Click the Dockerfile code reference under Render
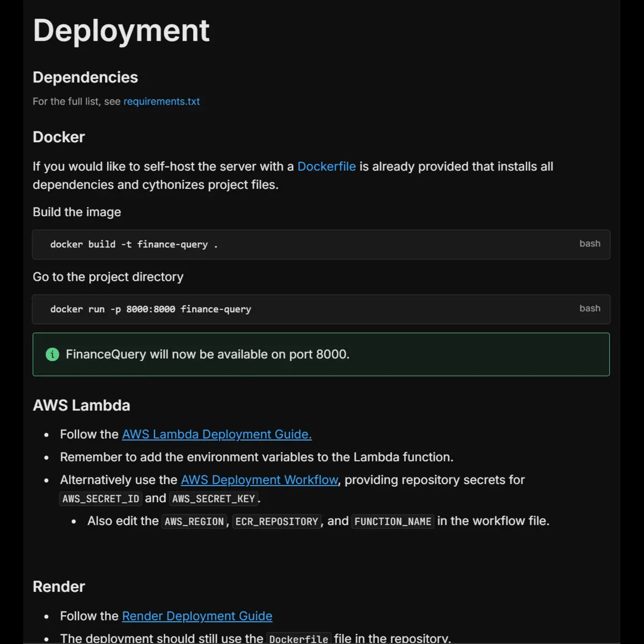The image size is (644, 644). coord(298,639)
